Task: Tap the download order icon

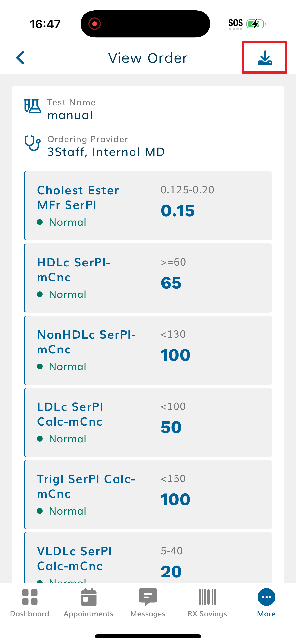Action: tap(265, 58)
